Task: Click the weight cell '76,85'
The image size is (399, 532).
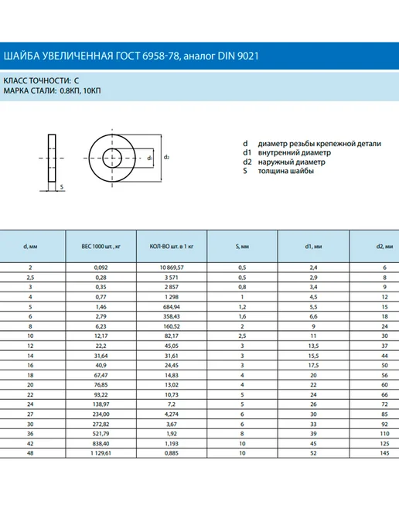Action: point(101,385)
